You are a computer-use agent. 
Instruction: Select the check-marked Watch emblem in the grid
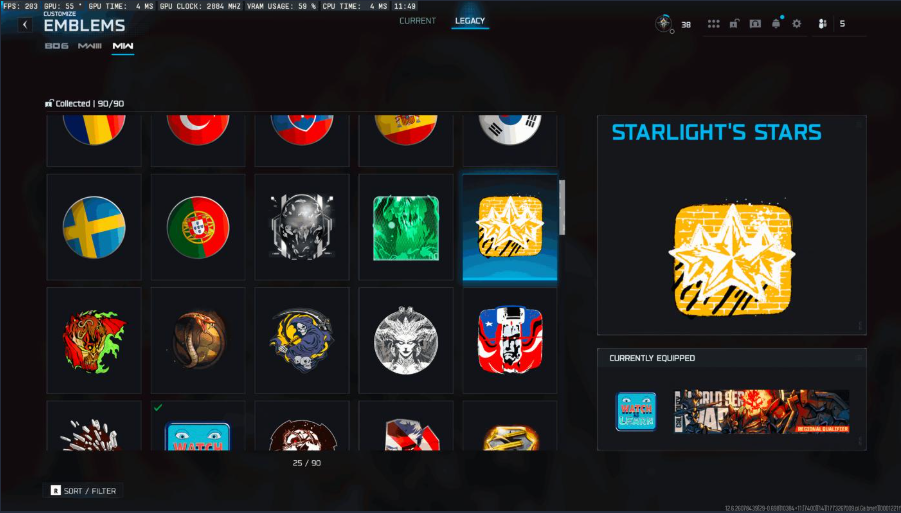pos(198,426)
